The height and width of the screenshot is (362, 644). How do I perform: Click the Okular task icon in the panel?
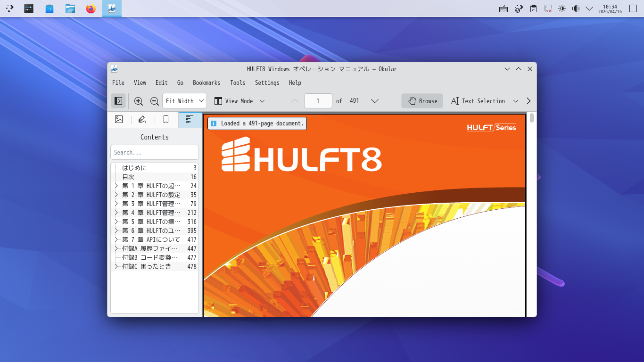[x=112, y=8]
